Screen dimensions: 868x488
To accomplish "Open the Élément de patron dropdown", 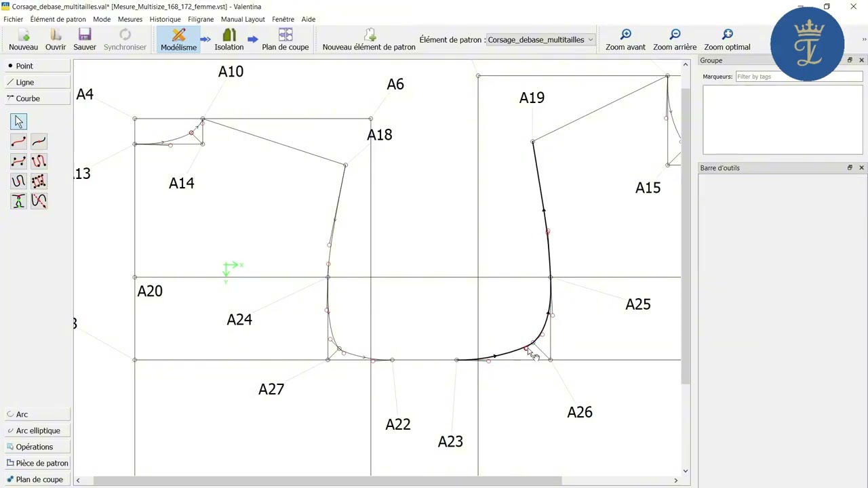I will coord(540,40).
